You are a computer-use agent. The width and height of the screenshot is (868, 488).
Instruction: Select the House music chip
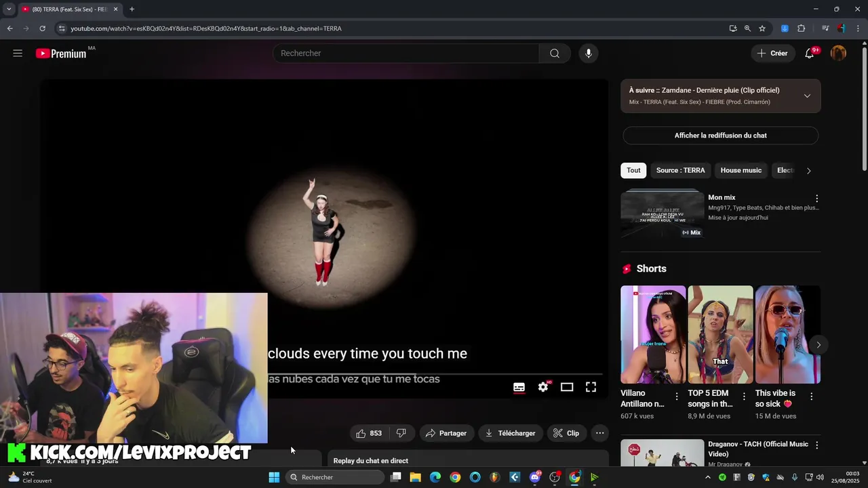coord(741,170)
